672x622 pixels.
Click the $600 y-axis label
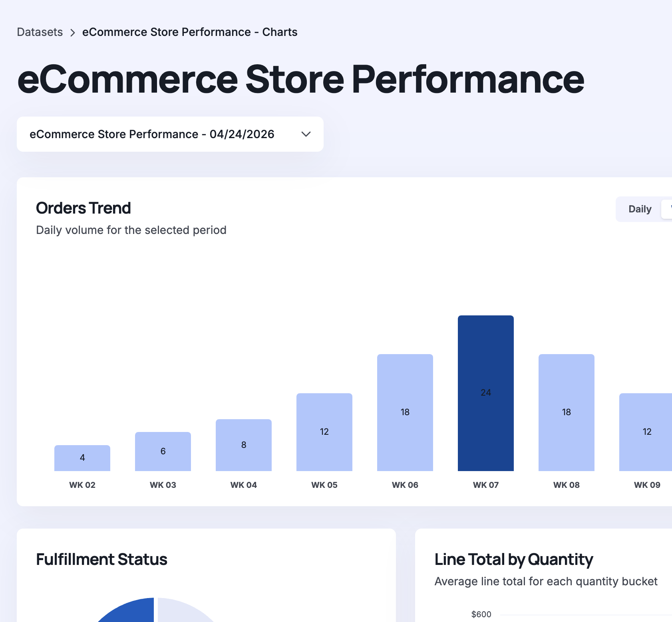click(481, 614)
